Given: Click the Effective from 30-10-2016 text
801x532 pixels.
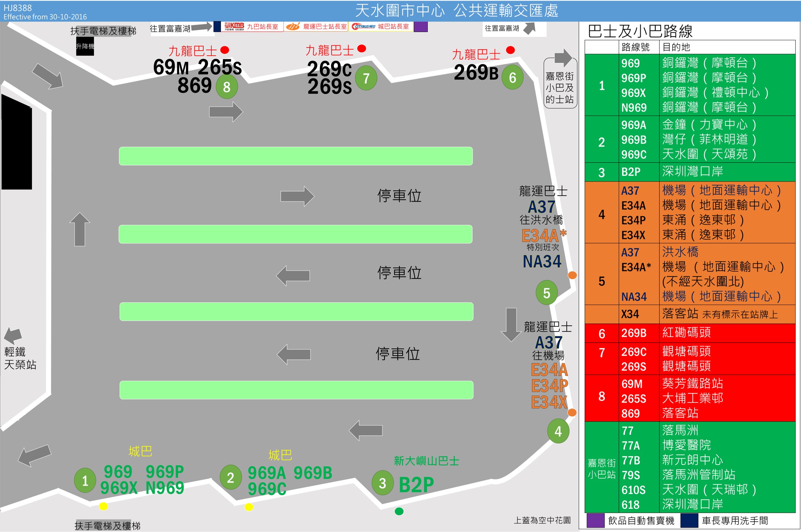Looking at the screenshot, I should point(45,17).
